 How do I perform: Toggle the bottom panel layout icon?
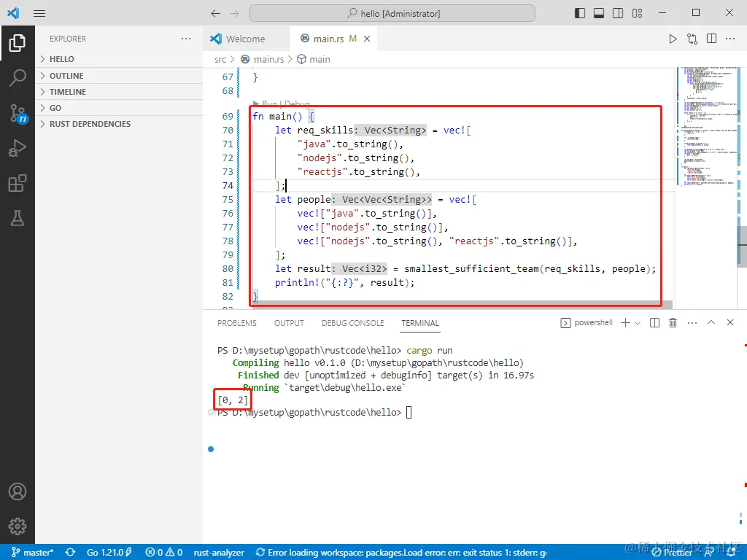pyautogui.click(x=599, y=13)
